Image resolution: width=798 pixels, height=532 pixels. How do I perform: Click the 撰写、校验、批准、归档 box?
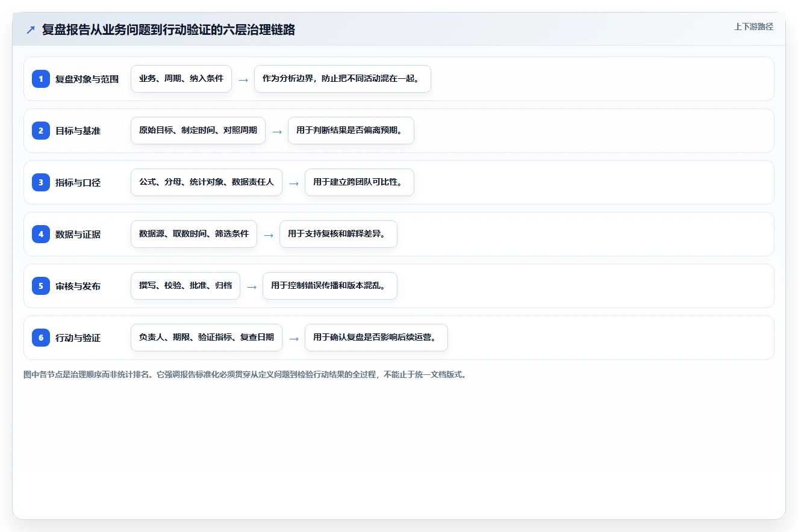(185, 286)
